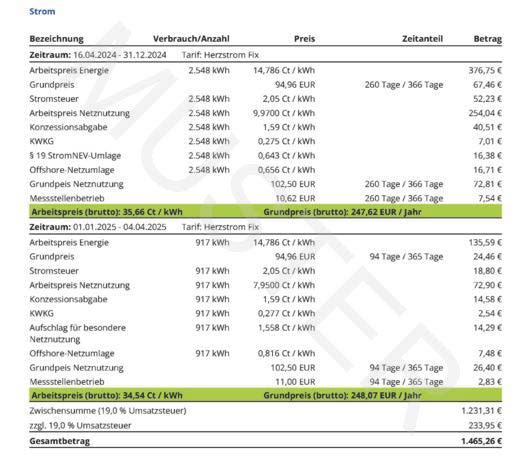Click the Stromsteuer amount '52,23 €'
The height and width of the screenshot is (457, 523).
click(x=487, y=99)
